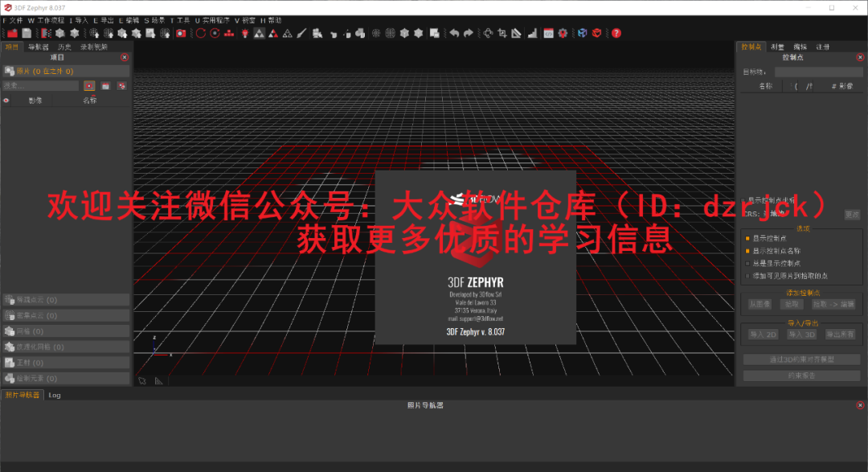Click the save project floppy icon
The width and height of the screenshot is (868, 472).
[27, 33]
